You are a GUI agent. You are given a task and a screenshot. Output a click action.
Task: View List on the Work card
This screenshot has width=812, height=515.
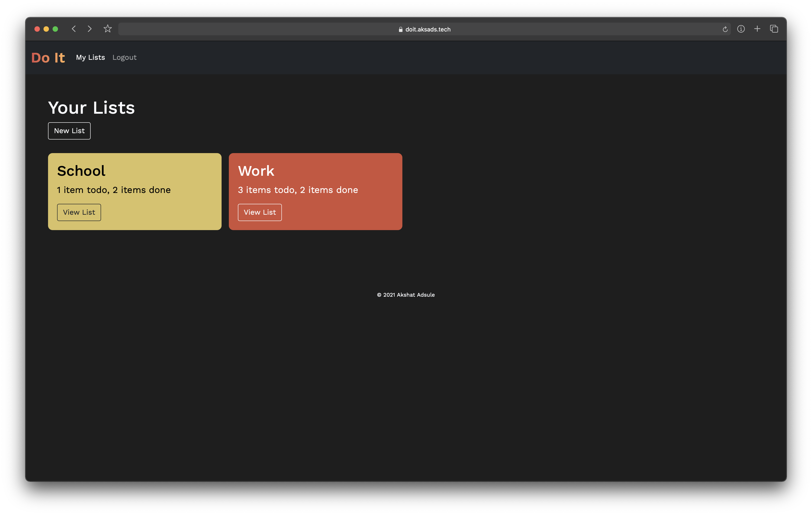pos(260,212)
